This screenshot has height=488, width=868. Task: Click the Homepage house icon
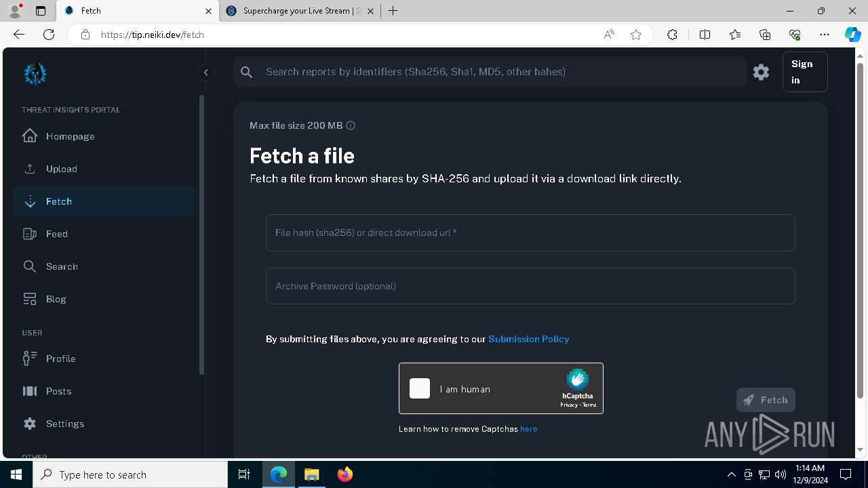30,136
